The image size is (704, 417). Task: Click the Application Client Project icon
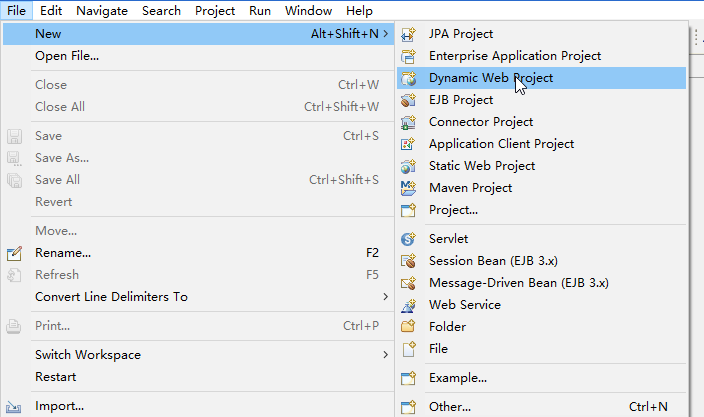click(408, 144)
